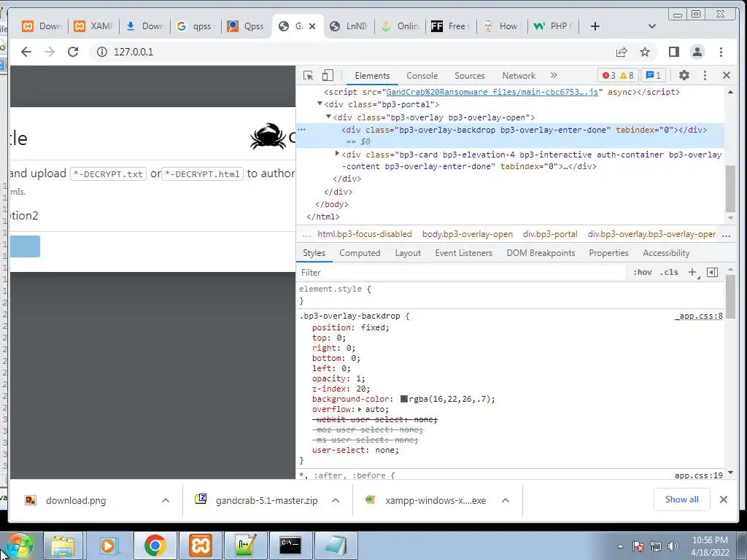The image size is (747, 560).
Task: Expand the overflow property triangle
Action: point(360,409)
